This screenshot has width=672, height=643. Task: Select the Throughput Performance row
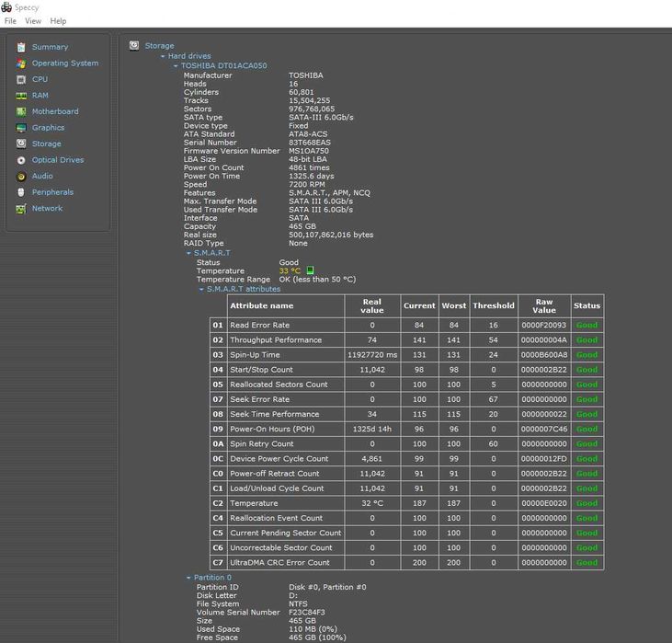[x=406, y=340]
